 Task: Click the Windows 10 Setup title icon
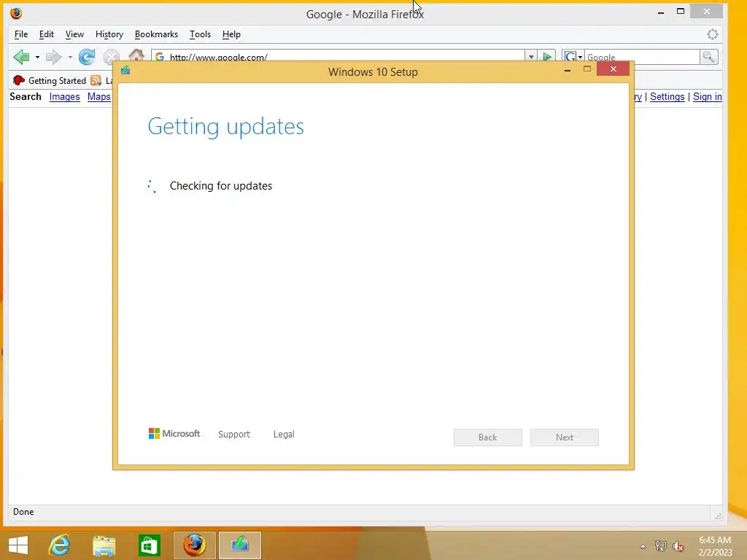[x=125, y=71]
